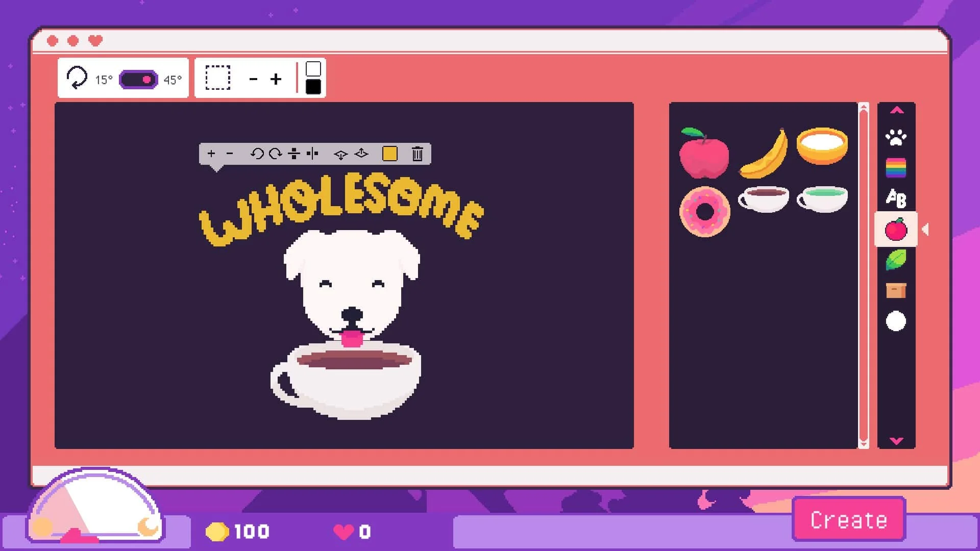Click the sticker palette scrollbar

[864, 275]
